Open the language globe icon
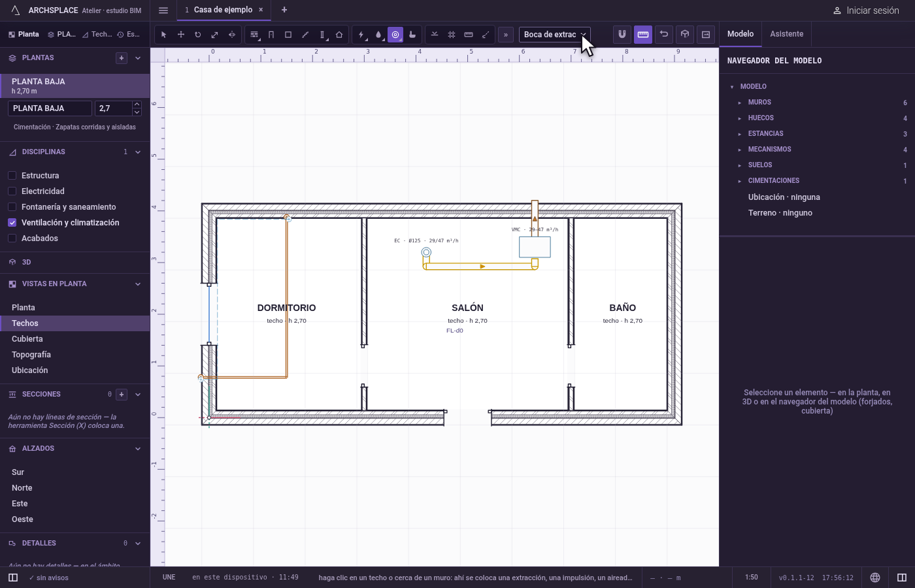The width and height of the screenshot is (915, 588). click(875, 578)
